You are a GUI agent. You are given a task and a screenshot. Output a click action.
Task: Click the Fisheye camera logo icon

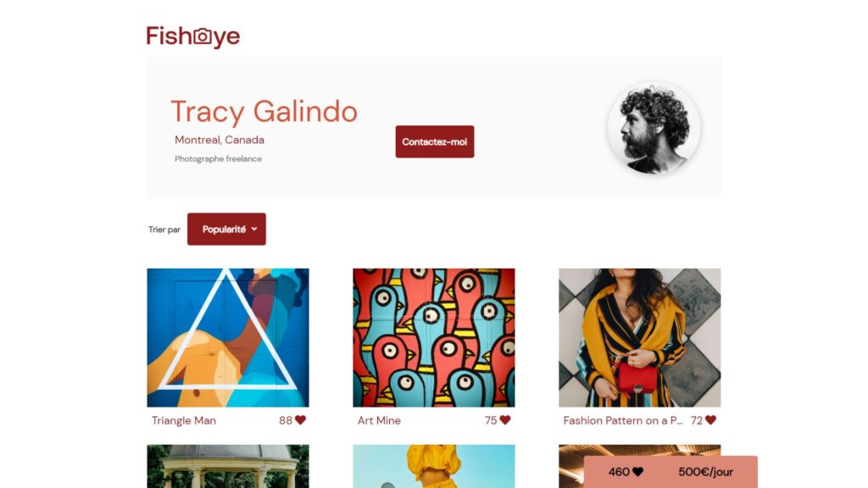[x=203, y=36]
